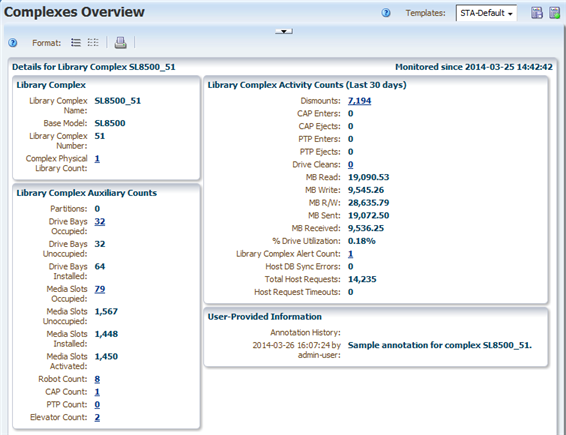566x435 pixels.
Task: Select Host Request Timeouts value 0
Action: coord(351,292)
